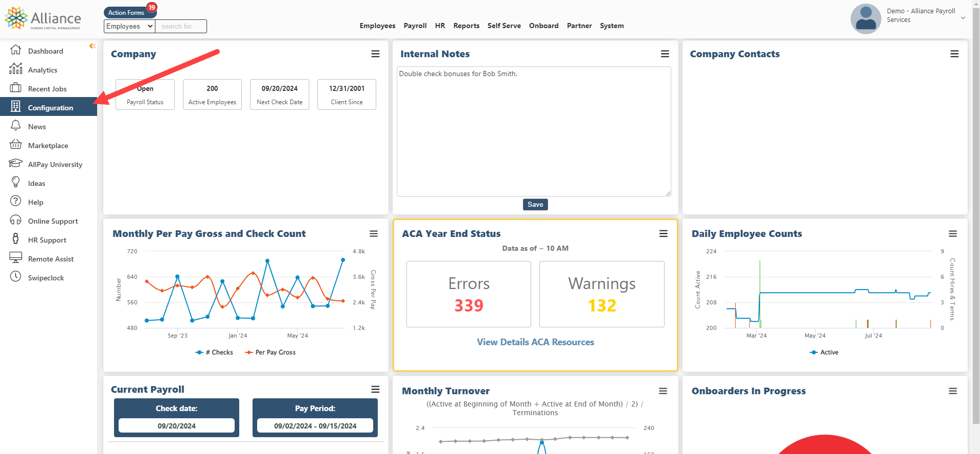Open the Dashboard home icon
Screen dimensions: 980x454
click(x=16, y=50)
